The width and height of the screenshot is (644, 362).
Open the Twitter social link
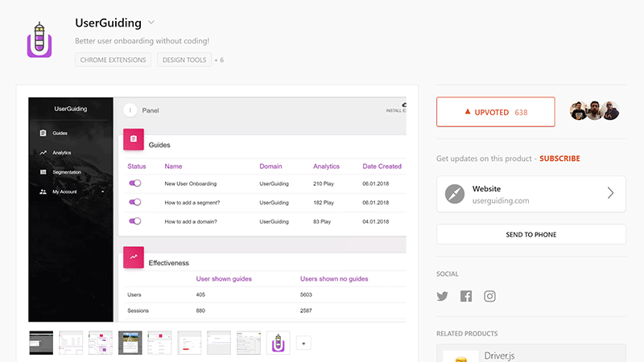pos(442,296)
